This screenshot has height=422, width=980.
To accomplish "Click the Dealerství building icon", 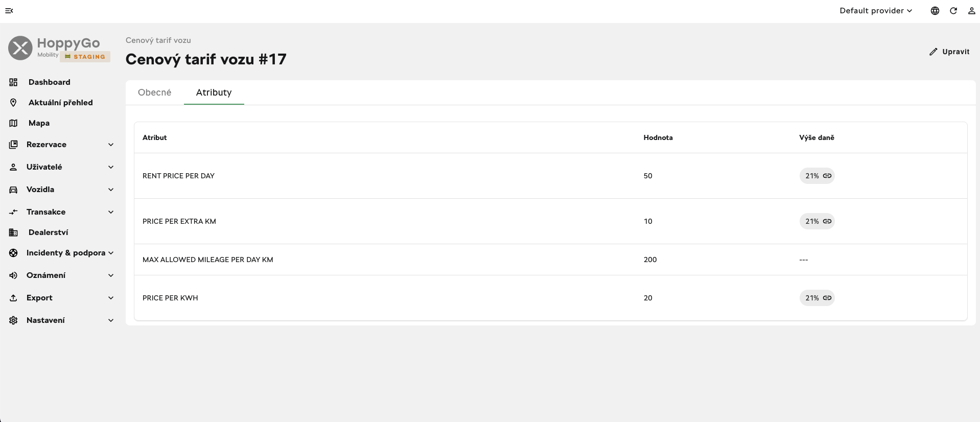I will point(13,232).
